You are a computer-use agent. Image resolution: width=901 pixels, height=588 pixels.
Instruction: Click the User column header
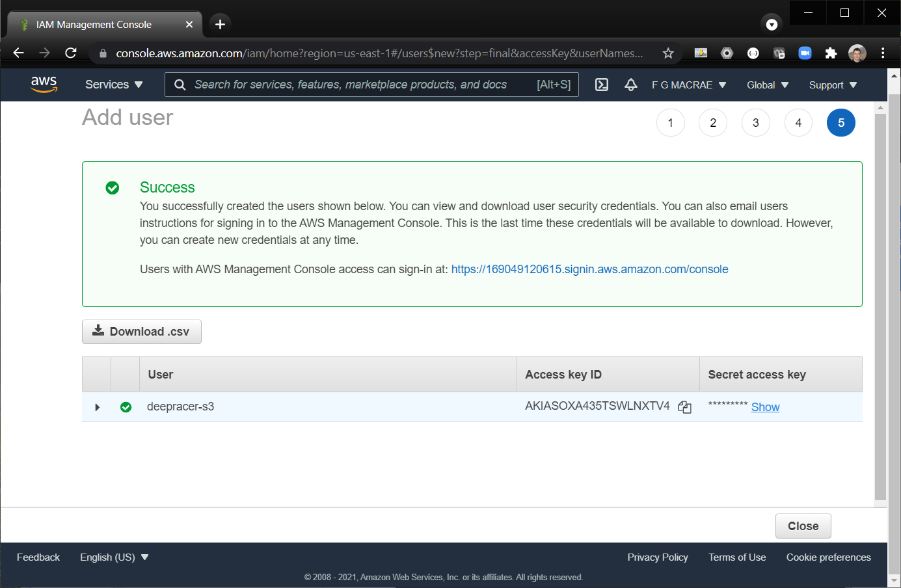click(328, 375)
